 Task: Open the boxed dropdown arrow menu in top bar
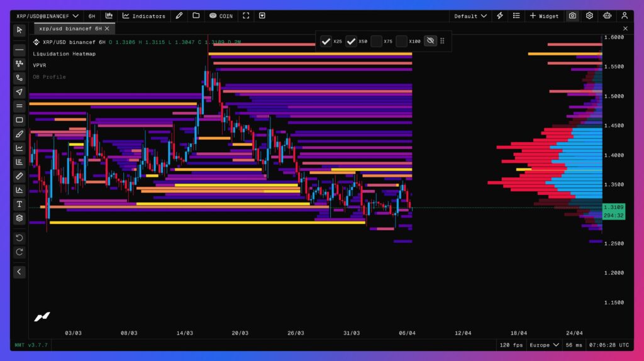click(262, 16)
